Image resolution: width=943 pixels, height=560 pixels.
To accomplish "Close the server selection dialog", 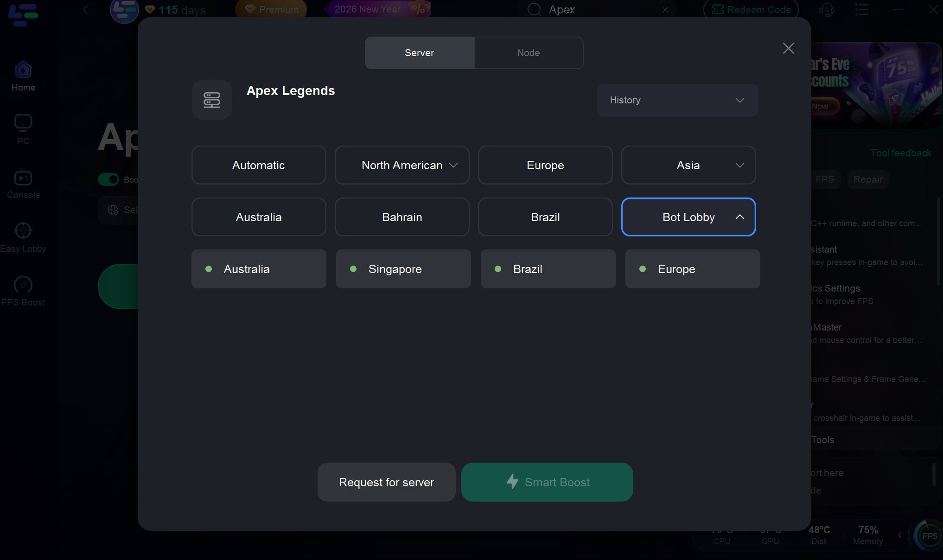I will [x=788, y=48].
